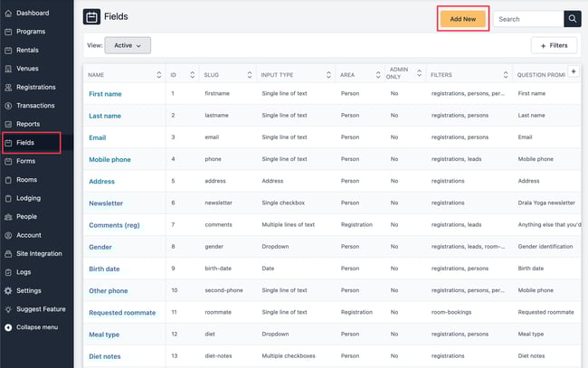Click the magnifying glass search button
588x368 pixels.
(x=573, y=19)
